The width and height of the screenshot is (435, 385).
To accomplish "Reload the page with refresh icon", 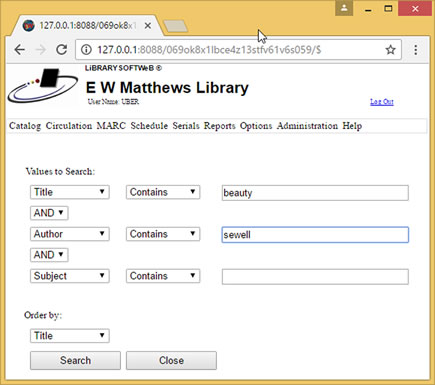I will click(x=62, y=50).
